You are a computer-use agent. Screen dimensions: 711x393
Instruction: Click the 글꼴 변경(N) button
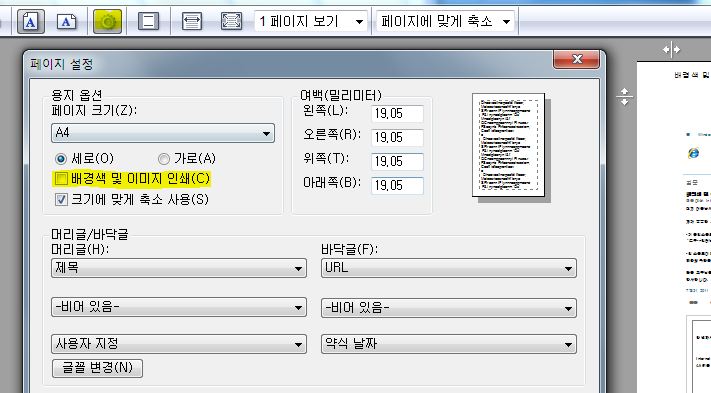coord(97,368)
